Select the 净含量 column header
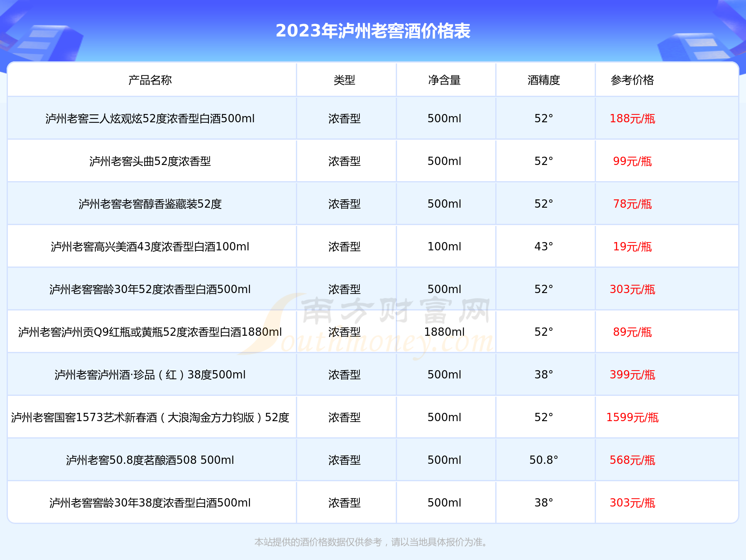Screen dimensions: 746x560 [444, 80]
